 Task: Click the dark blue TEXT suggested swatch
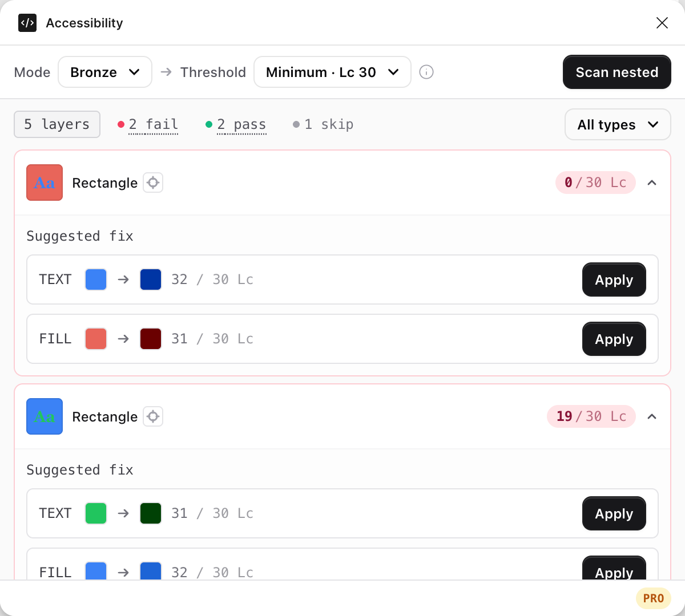(151, 279)
